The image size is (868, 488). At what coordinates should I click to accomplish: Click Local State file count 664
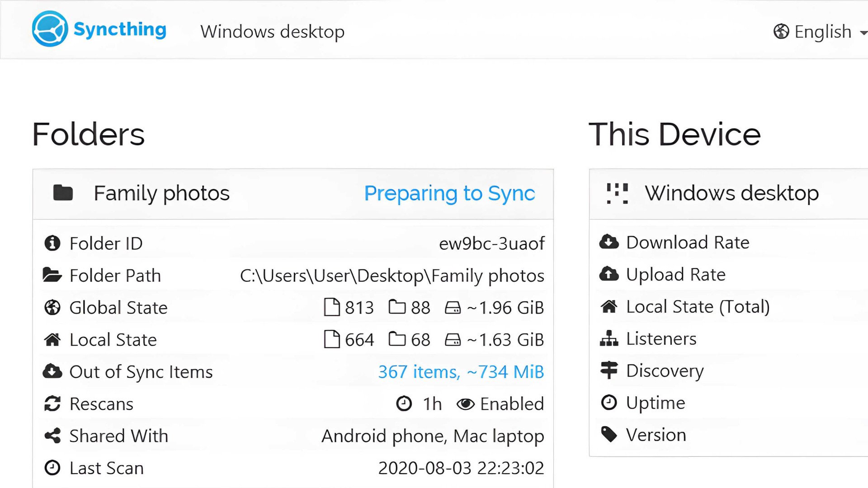click(359, 340)
